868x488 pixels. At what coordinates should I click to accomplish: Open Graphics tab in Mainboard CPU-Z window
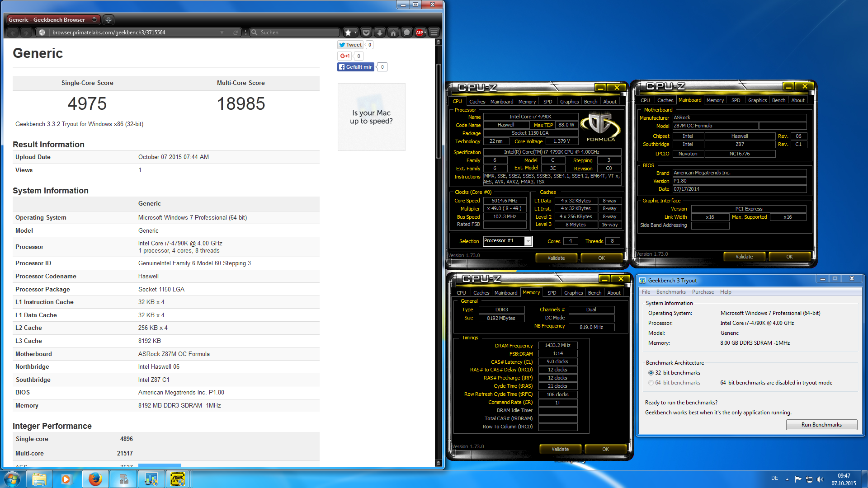click(x=757, y=100)
